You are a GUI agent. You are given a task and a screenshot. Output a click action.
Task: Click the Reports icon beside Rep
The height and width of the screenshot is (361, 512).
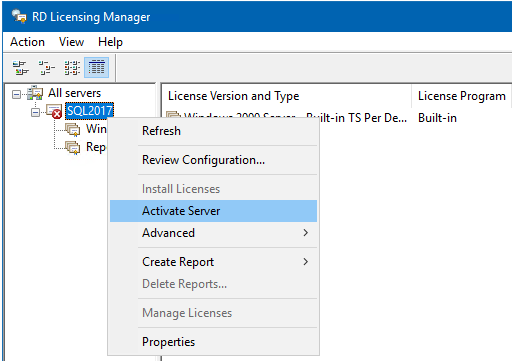pyautogui.click(x=73, y=147)
